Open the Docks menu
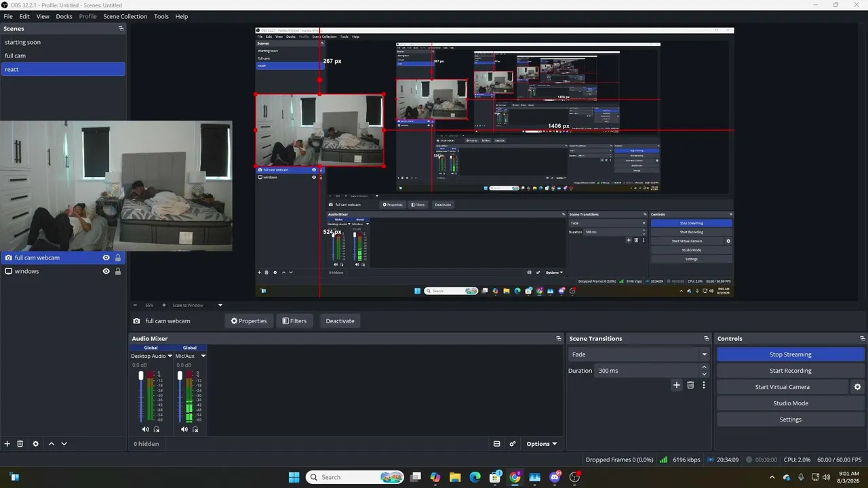 point(64,16)
